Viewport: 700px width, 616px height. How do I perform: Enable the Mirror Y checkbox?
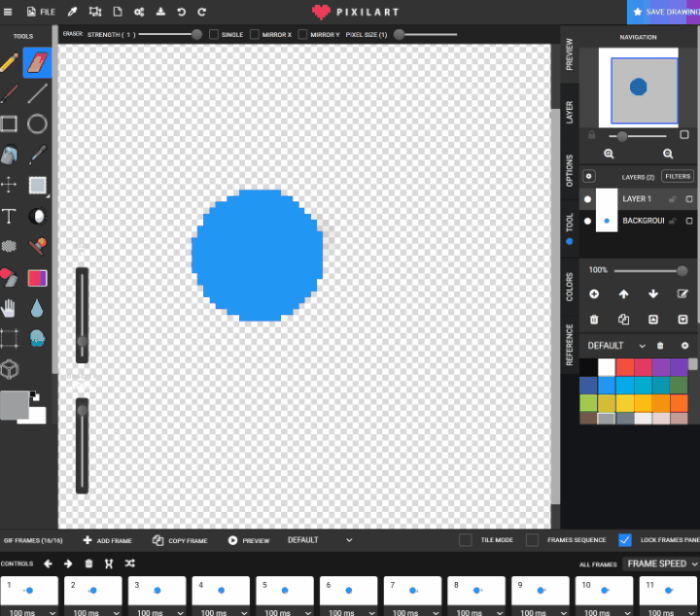coord(302,34)
